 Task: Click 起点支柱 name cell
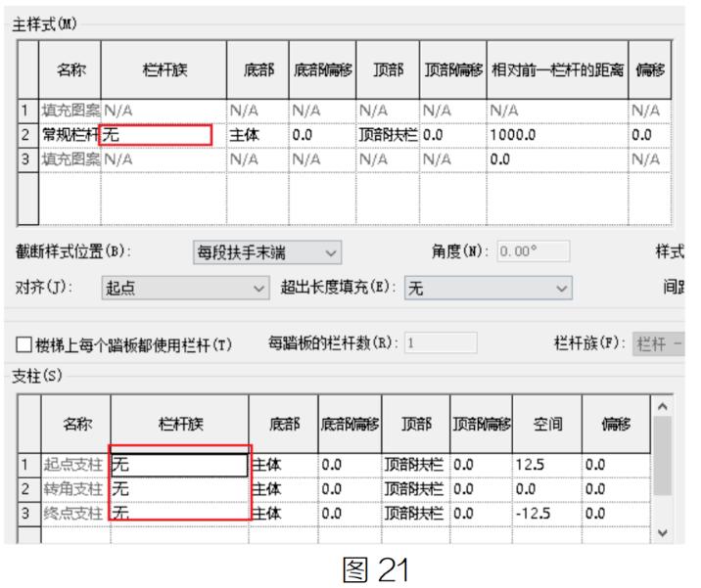pos(75,465)
